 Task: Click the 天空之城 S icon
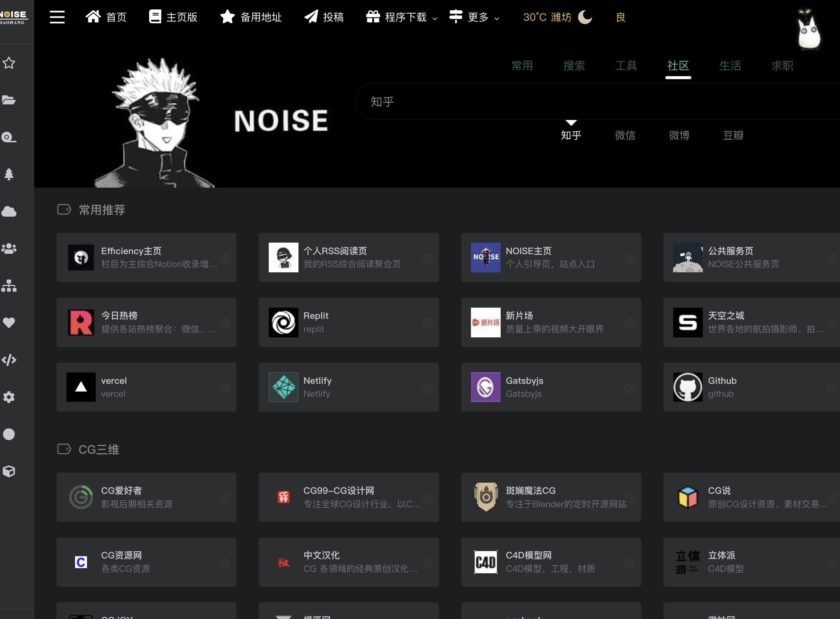point(688,322)
